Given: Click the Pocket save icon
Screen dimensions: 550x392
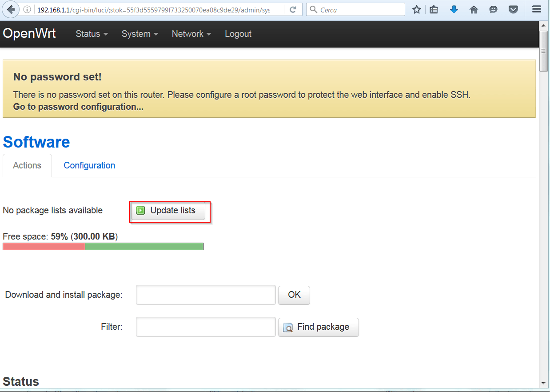Looking at the screenshot, I should [x=513, y=9].
